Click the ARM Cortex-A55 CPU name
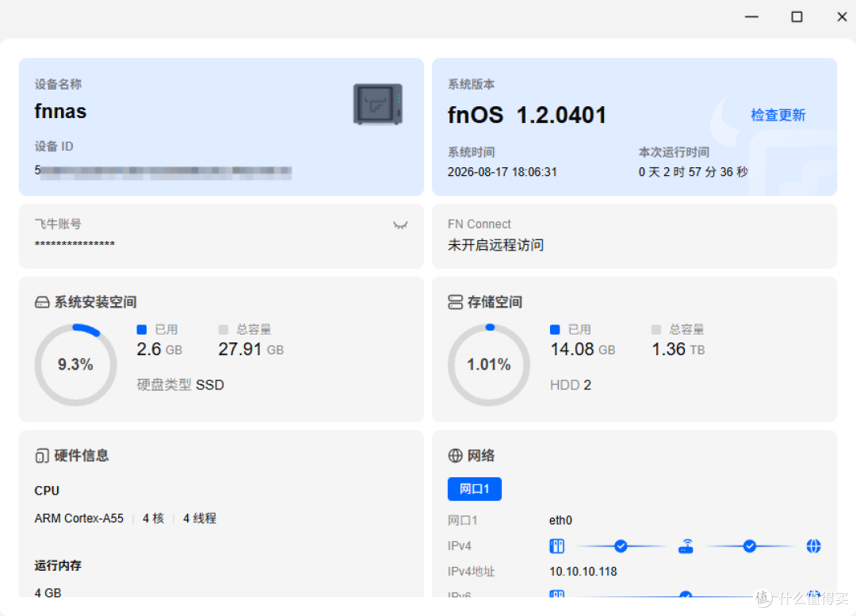856x616 pixels. point(79,518)
